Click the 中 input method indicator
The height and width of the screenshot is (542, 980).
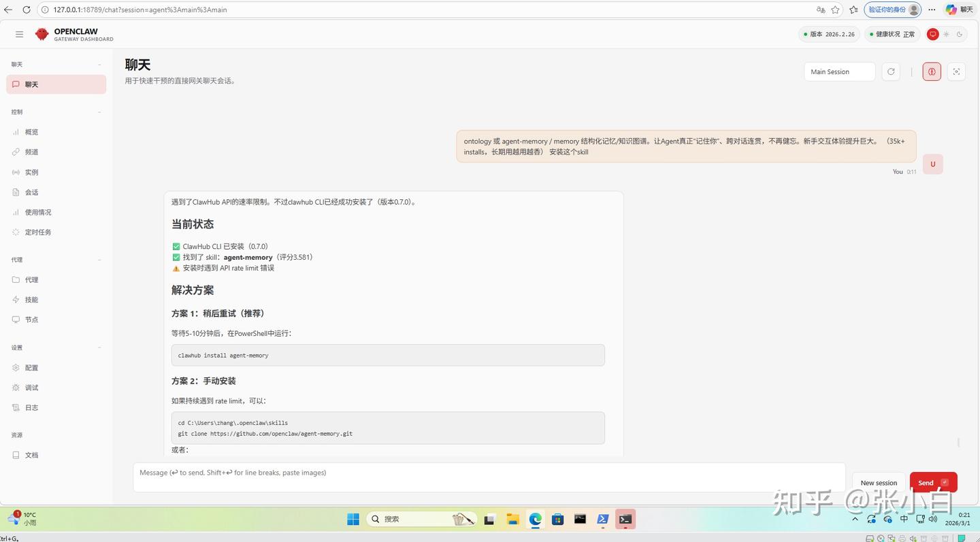(x=904, y=519)
